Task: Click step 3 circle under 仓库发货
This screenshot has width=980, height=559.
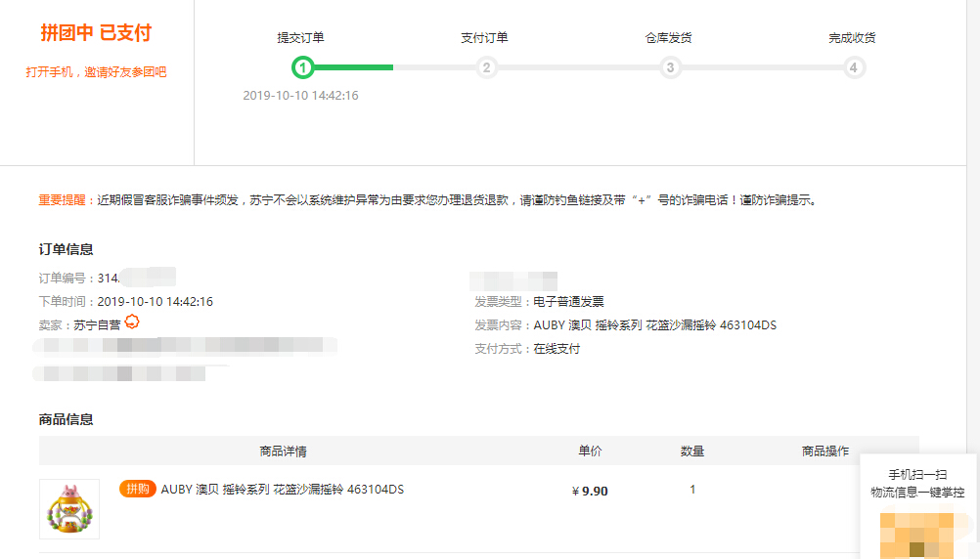Action: (670, 67)
